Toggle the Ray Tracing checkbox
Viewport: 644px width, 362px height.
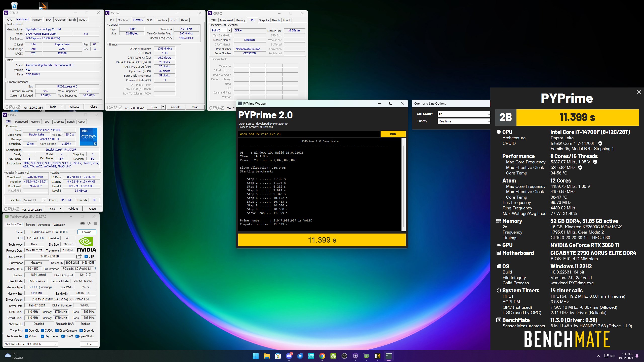click(42, 336)
